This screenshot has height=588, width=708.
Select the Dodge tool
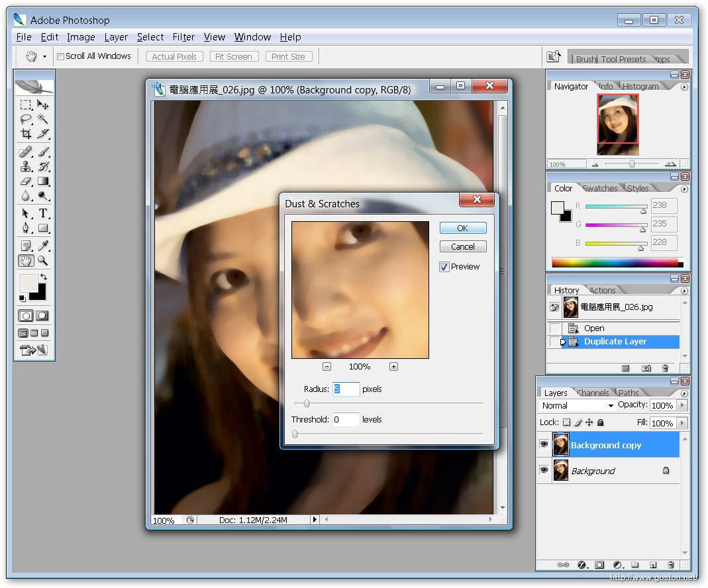(43, 195)
